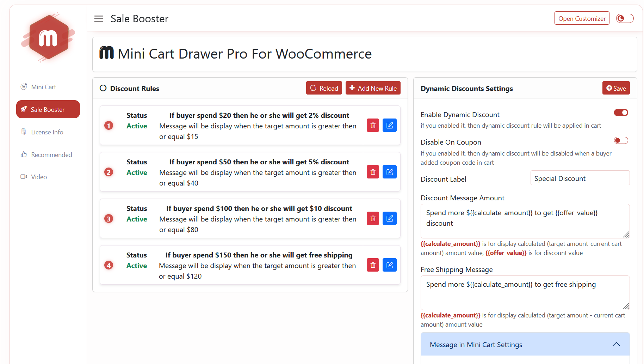Screen dimensions: 644x364
Task: Select Sale Booster in sidebar
Action: click(x=48, y=109)
